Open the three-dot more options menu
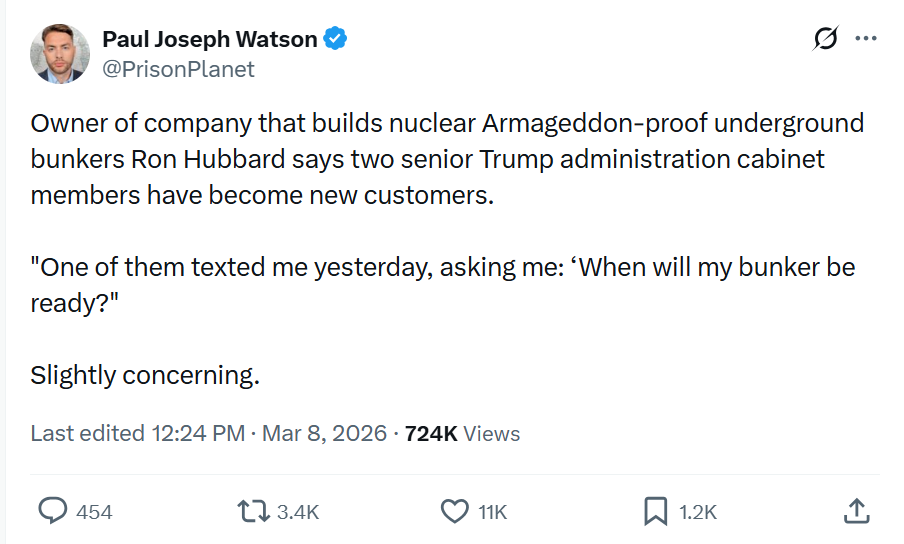The image size is (904, 544). pyautogui.click(x=865, y=39)
